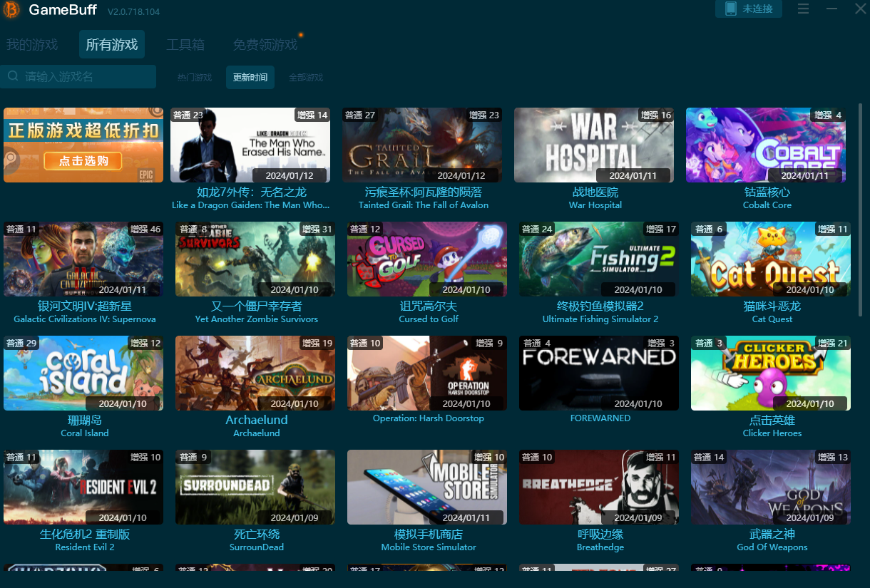Viewport: 870px width, 588px height.
Task: Open the War Hospital game thumbnail
Action: [x=594, y=145]
